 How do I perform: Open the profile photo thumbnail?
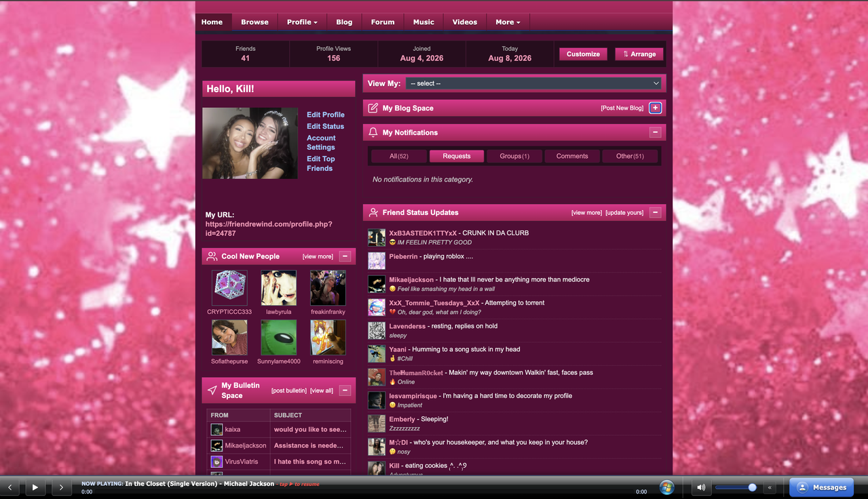[250, 143]
